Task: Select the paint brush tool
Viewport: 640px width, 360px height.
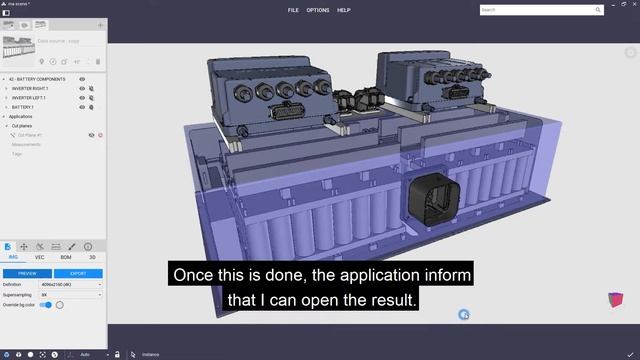Action: (72, 247)
